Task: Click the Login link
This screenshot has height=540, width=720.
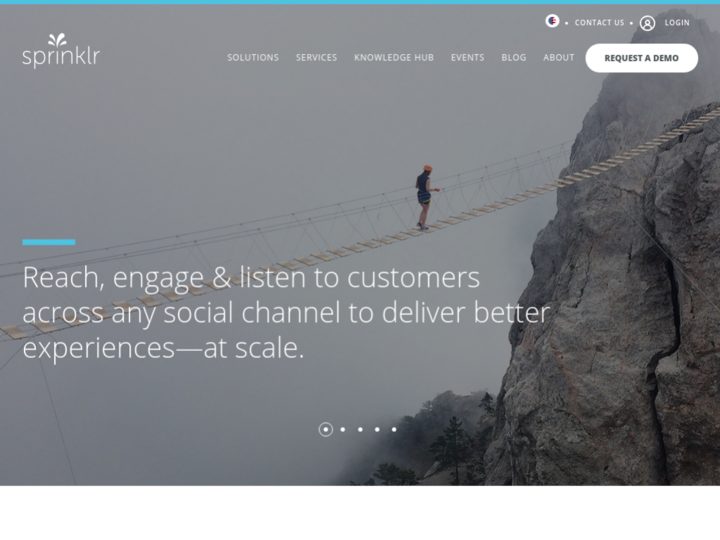Action: pyautogui.click(x=677, y=23)
